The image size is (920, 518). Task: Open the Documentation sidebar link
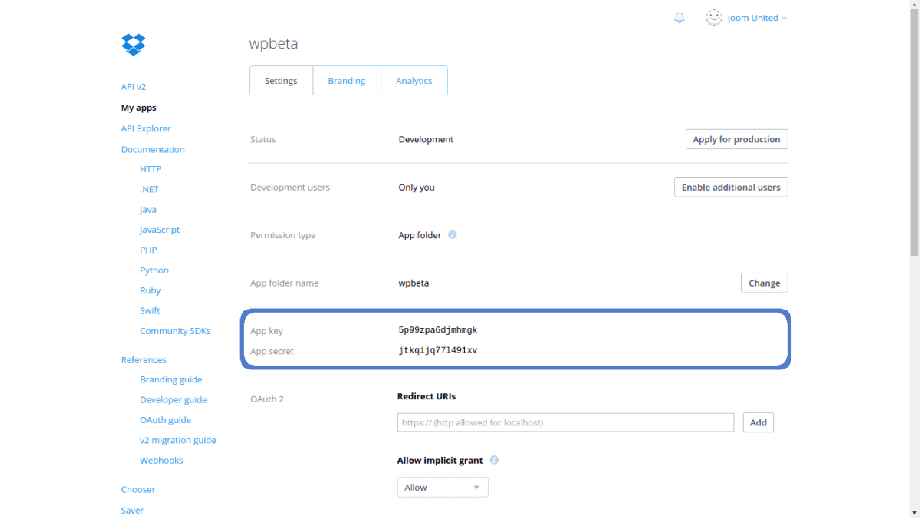pyautogui.click(x=153, y=150)
